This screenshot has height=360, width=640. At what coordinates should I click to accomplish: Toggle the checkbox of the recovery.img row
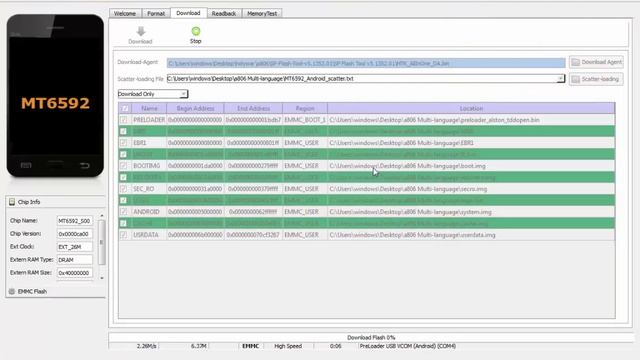click(x=124, y=177)
